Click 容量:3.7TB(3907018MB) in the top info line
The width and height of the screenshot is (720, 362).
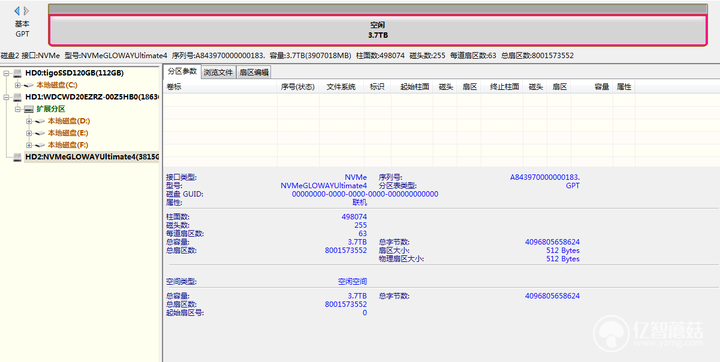pos(310,56)
